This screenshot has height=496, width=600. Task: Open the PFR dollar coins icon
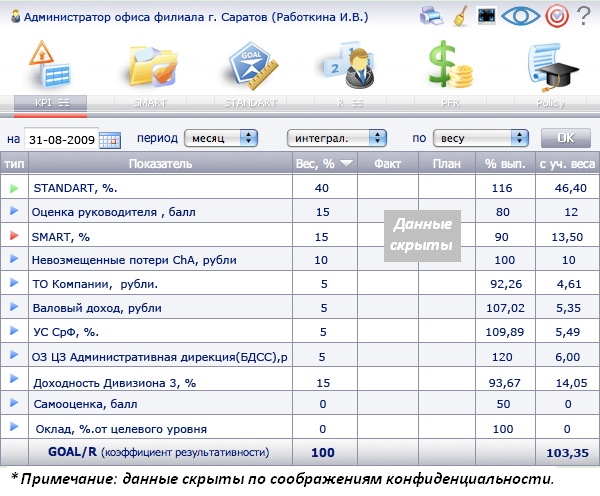coord(450,64)
